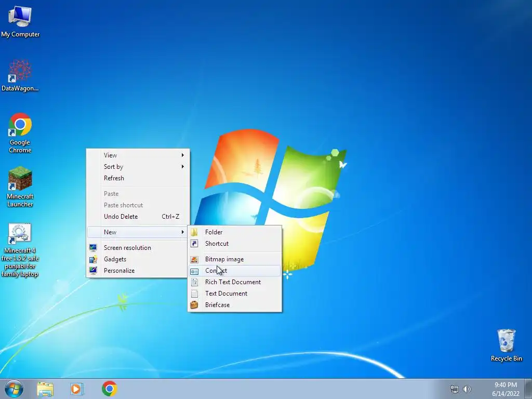This screenshot has width=532, height=399.
Task: Open Chrome from the taskbar
Action: pyautogui.click(x=109, y=389)
